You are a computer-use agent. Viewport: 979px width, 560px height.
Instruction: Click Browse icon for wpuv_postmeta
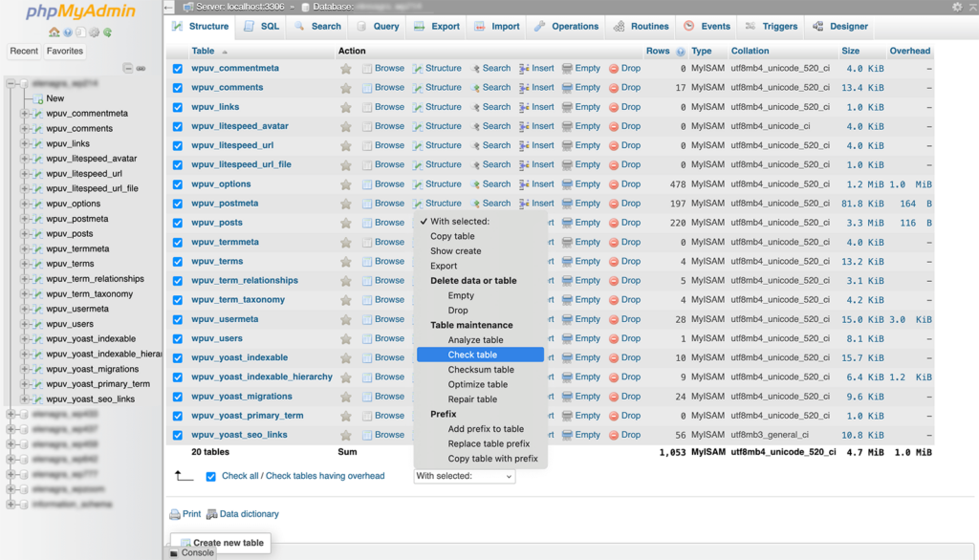pos(367,205)
